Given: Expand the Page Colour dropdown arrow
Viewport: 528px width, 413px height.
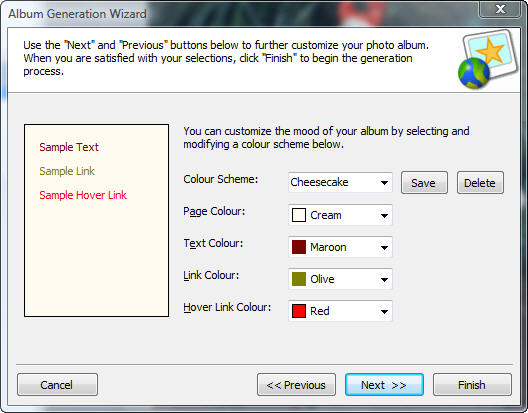Looking at the screenshot, I should tap(384, 215).
